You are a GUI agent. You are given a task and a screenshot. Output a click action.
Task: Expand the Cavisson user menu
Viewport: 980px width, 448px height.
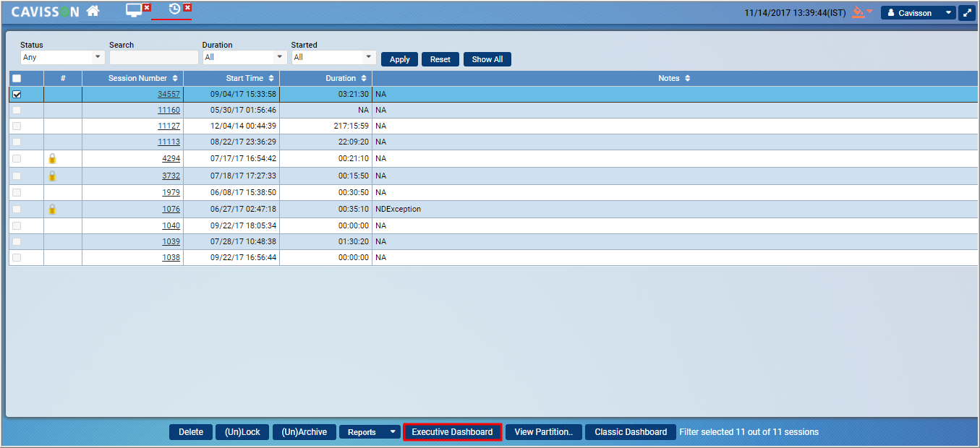[918, 13]
